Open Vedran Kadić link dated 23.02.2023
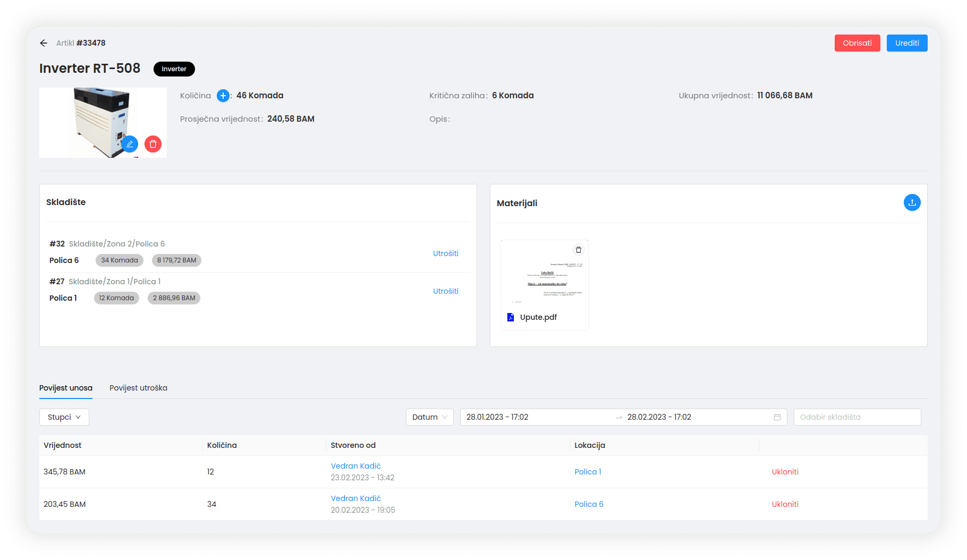 coord(355,466)
